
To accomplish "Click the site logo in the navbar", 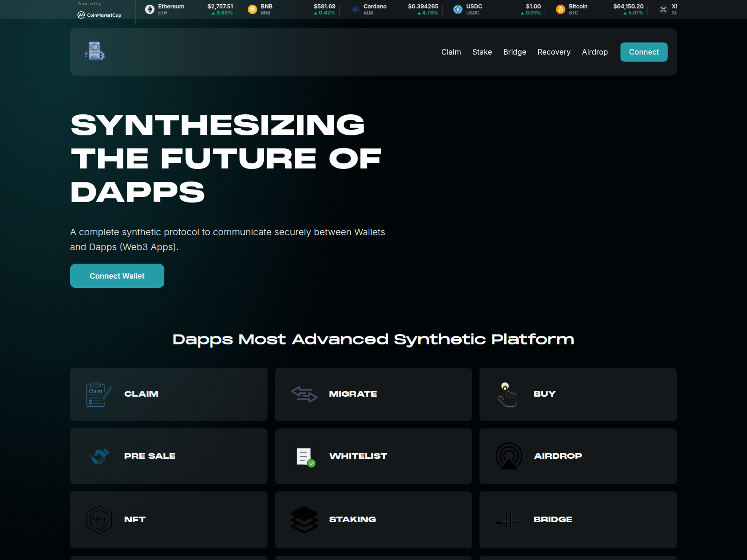I will click(x=95, y=52).
